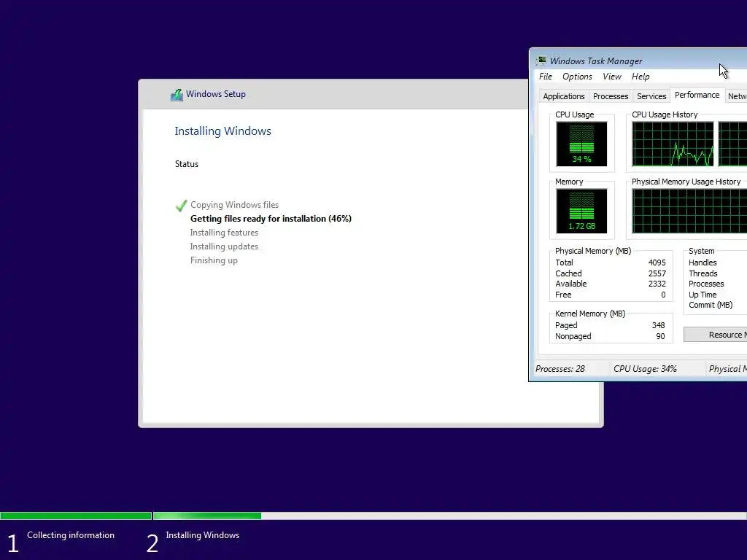Click 'Processes: 28' in the status bar
Viewport: 747px width, 560px height.
560,369
